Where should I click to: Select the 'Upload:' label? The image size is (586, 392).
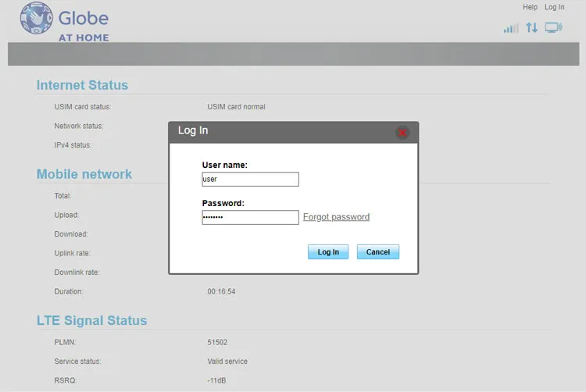66,215
